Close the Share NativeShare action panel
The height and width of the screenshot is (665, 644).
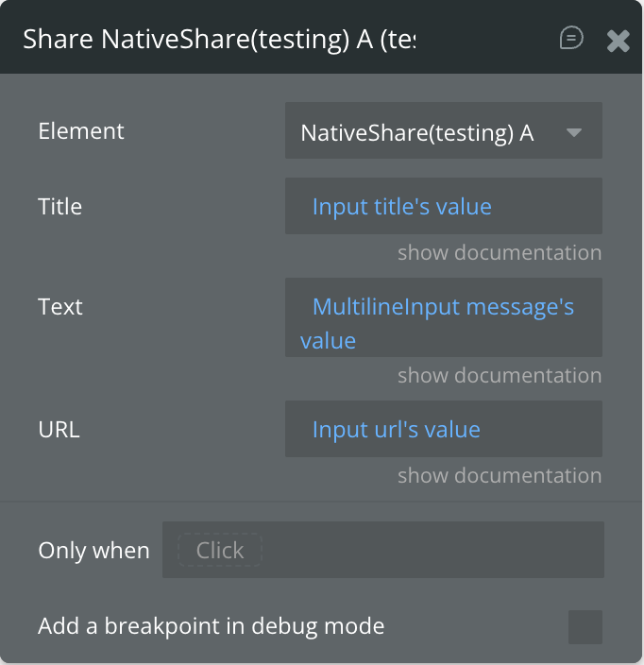pos(619,40)
